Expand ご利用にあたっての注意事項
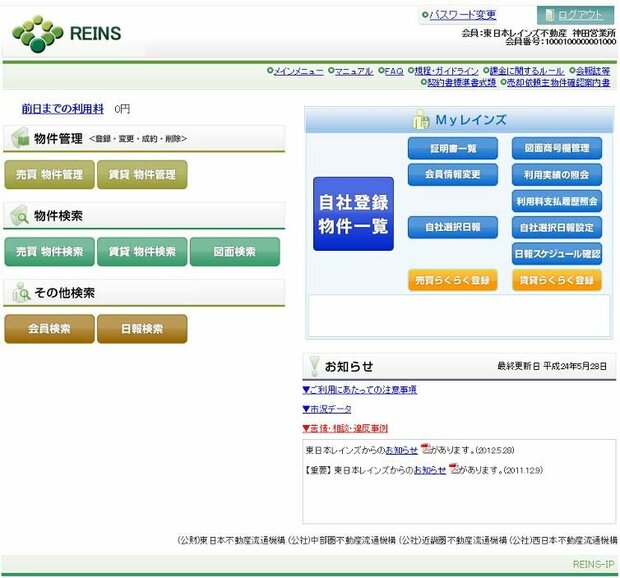 tap(359, 390)
